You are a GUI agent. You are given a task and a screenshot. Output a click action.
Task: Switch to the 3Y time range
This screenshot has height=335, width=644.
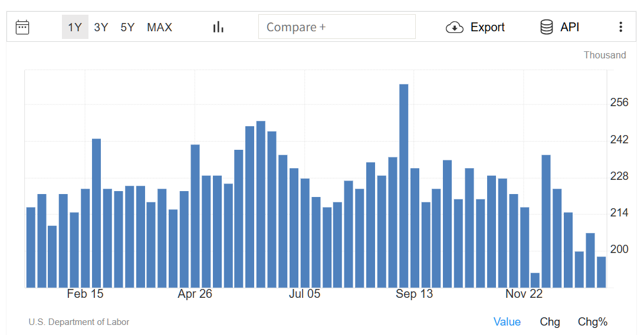tap(101, 27)
